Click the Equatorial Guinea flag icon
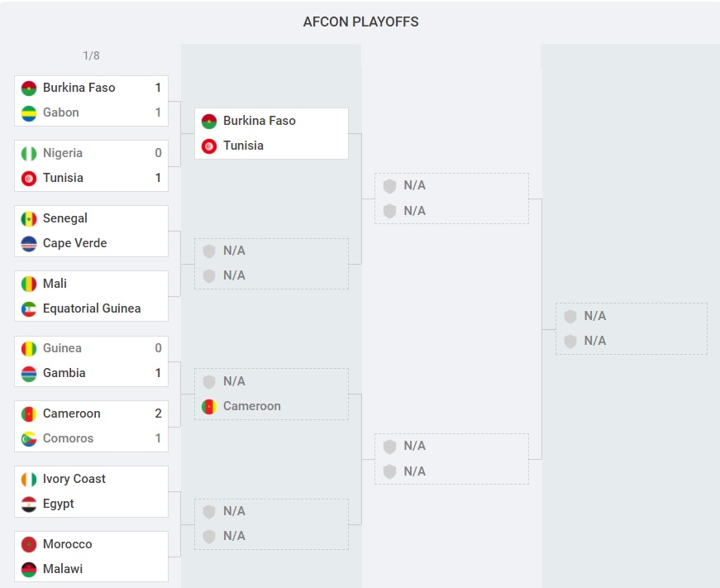Image resolution: width=720 pixels, height=588 pixels. (x=29, y=308)
